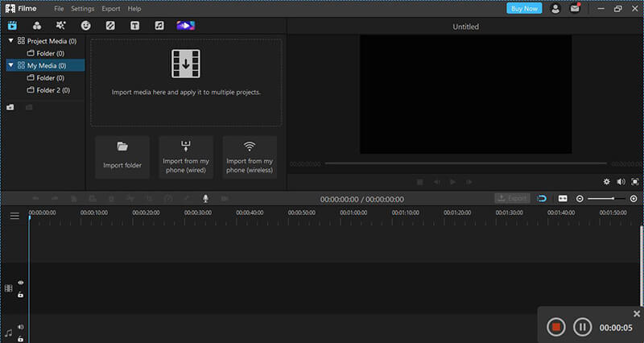The width and height of the screenshot is (644, 343).
Task: Collapse the Project Media tree node
Action: [11, 41]
